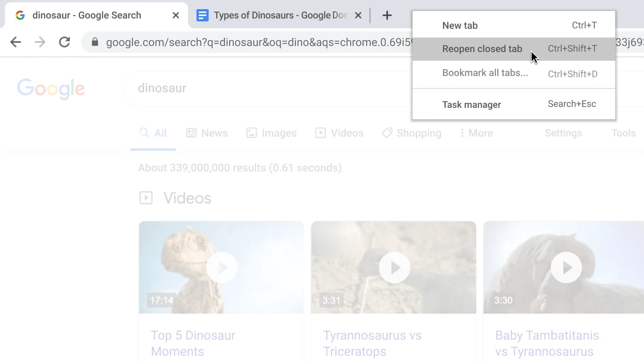
Task: Click the Shopping filter icon
Action: pyautogui.click(x=386, y=133)
